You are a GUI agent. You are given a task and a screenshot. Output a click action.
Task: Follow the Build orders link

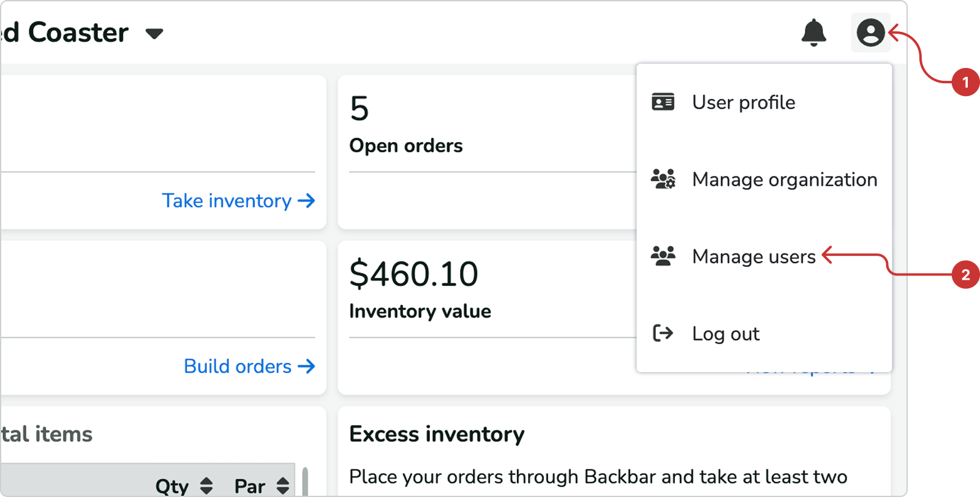pyautogui.click(x=249, y=366)
